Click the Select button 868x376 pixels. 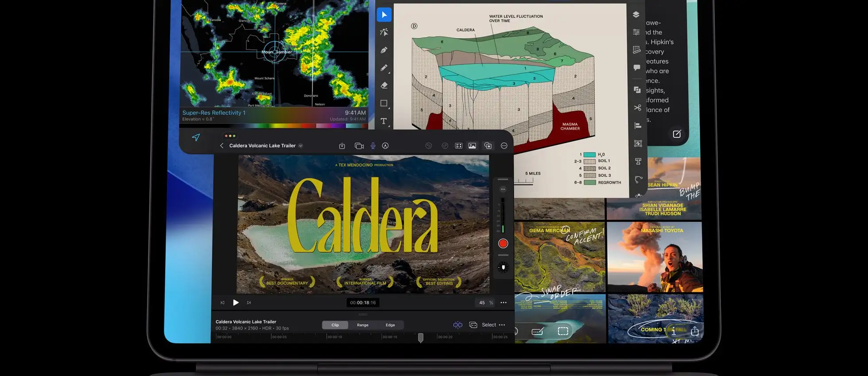[x=488, y=325]
